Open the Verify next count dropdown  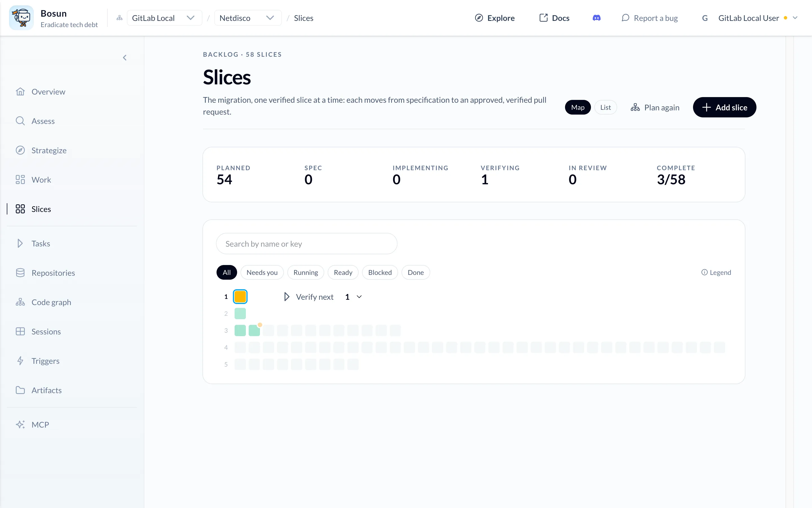[354, 297]
